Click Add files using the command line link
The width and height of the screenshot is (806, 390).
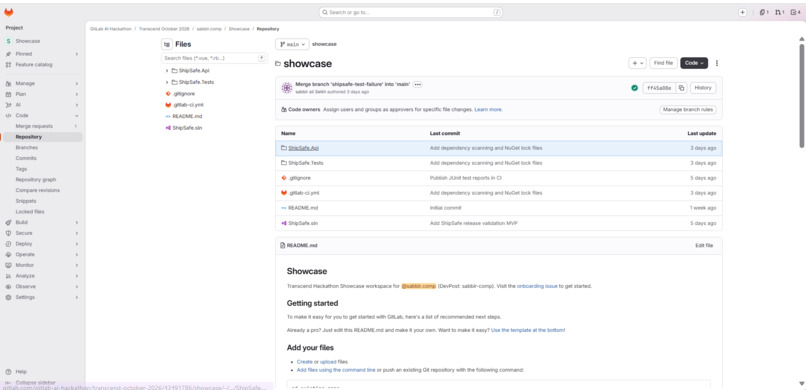pyautogui.click(x=336, y=370)
